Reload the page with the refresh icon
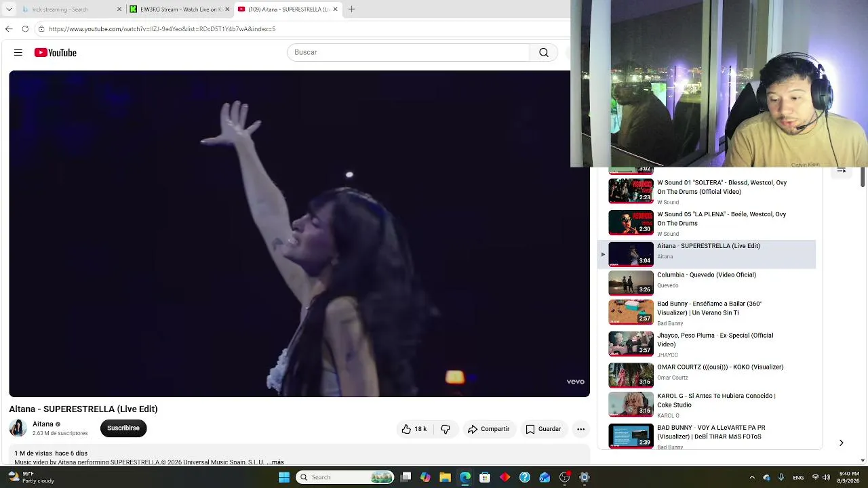The image size is (868, 488). (x=25, y=29)
